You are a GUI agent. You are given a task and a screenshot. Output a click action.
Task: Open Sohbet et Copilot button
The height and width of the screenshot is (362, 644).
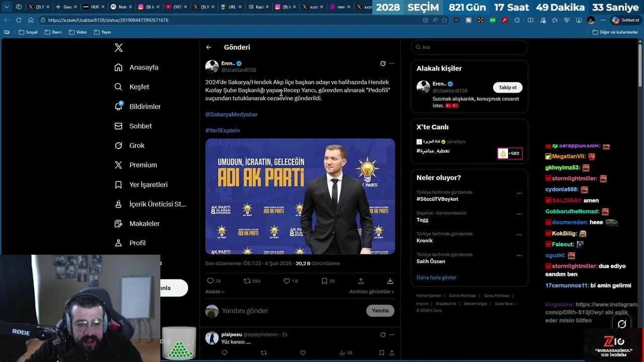(x=625, y=20)
